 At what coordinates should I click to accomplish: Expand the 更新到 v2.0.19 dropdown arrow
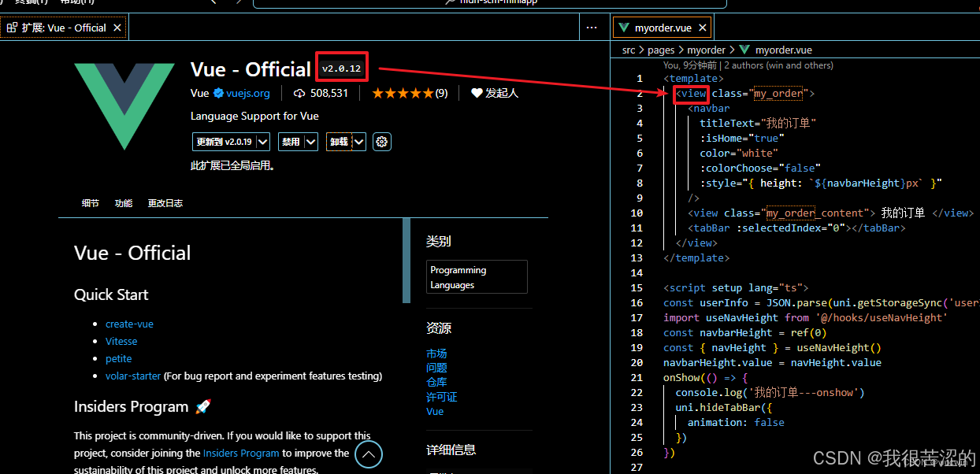[x=263, y=142]
